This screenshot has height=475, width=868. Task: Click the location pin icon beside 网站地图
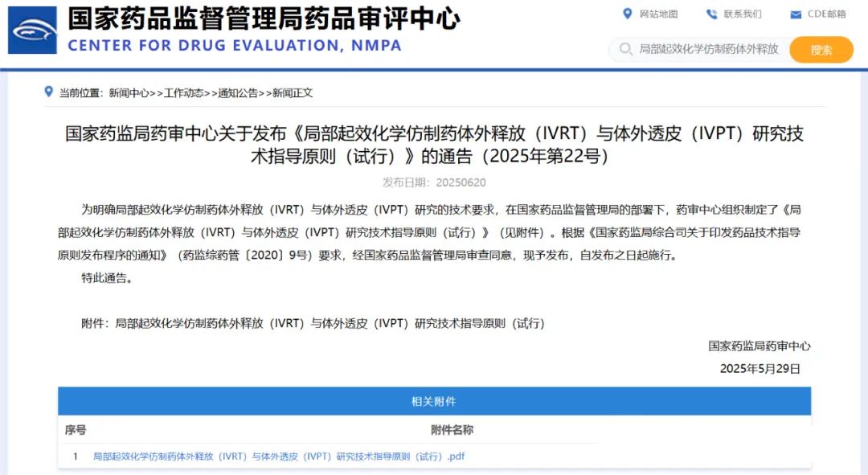[x=628, y=14]
